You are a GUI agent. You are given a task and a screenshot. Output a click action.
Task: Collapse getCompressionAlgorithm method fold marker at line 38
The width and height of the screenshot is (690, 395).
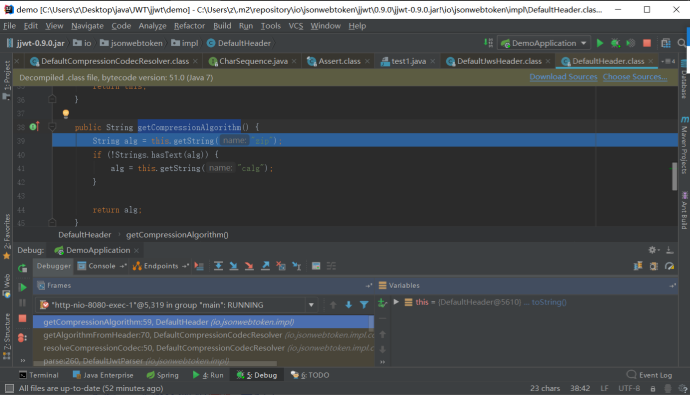coord(52,127)
